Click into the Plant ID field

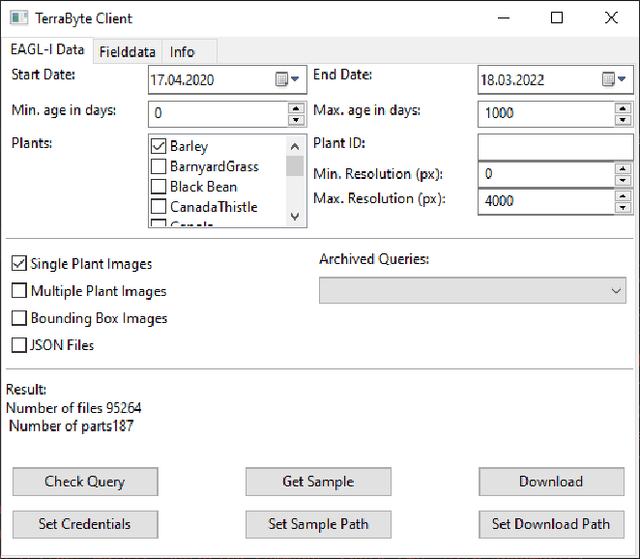click(x=554, y=146)
